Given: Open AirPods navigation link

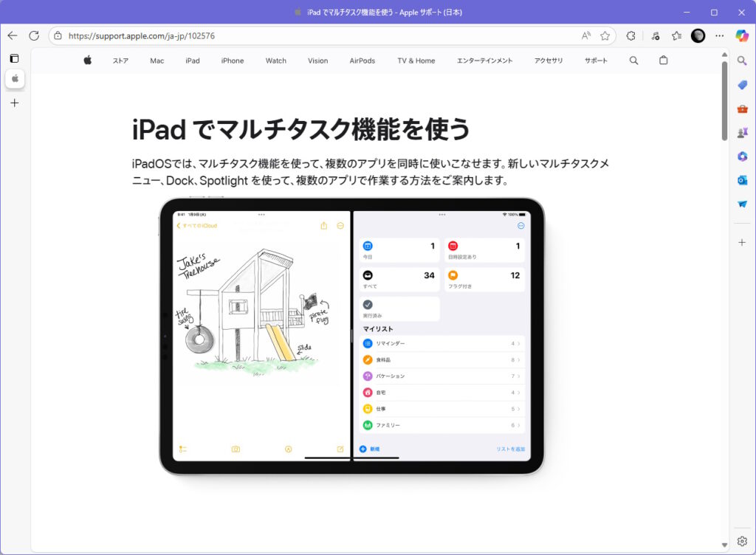Looking at the screenshot, I should (362, 61).
